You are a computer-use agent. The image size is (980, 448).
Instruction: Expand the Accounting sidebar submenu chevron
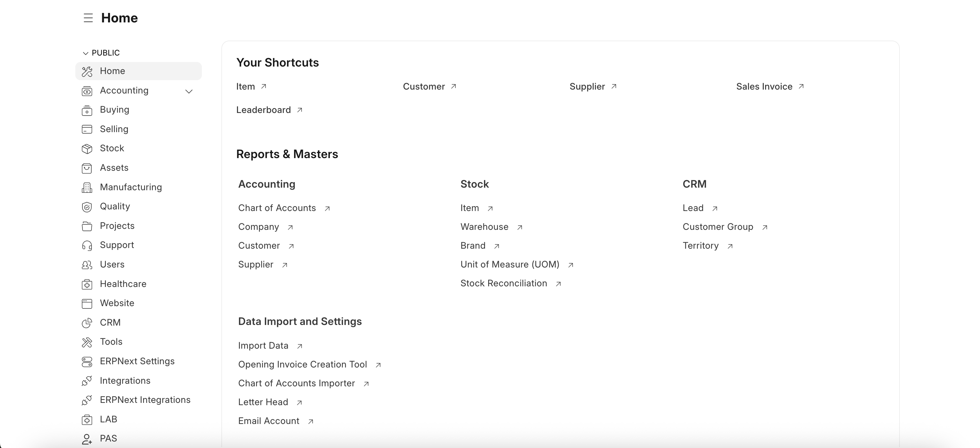pos(189,91)
